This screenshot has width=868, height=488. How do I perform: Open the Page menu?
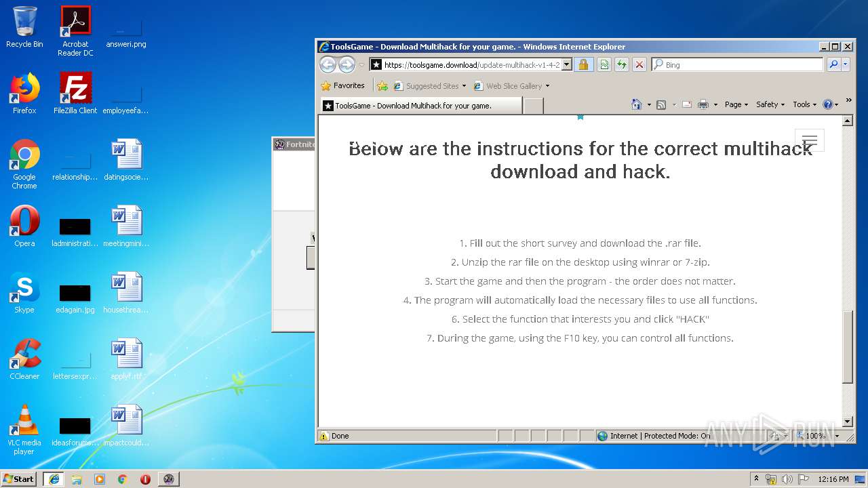[x=736, y=104]
